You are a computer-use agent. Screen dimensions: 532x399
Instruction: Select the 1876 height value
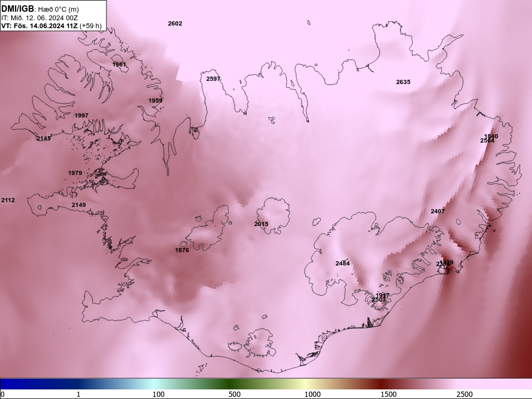(182, 251)
